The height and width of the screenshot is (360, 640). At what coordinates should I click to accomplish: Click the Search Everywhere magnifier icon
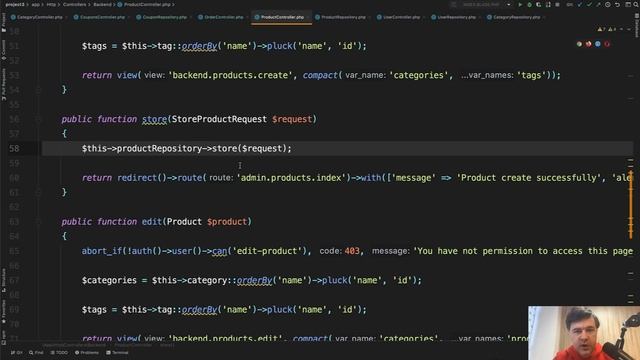point(636,4)
